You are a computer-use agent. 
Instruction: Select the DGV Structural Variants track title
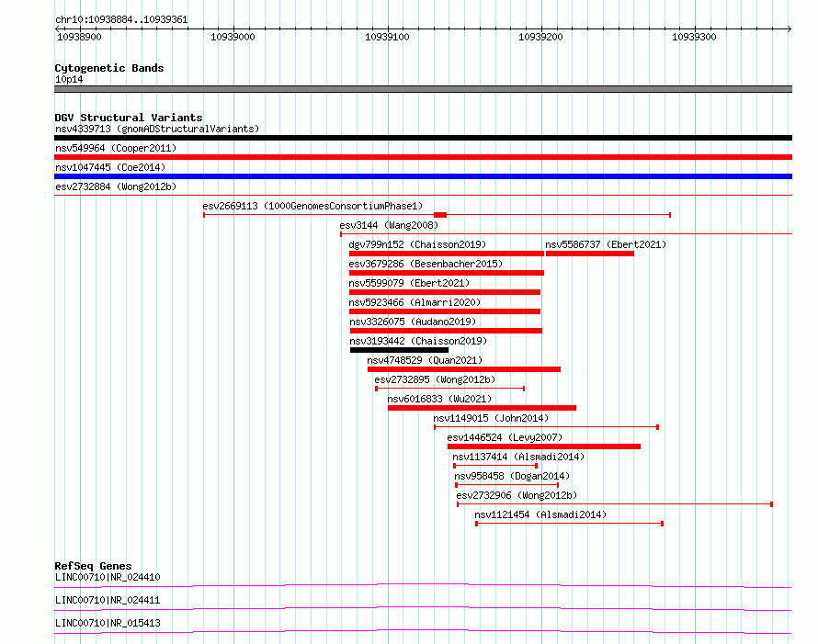point(129,118)
